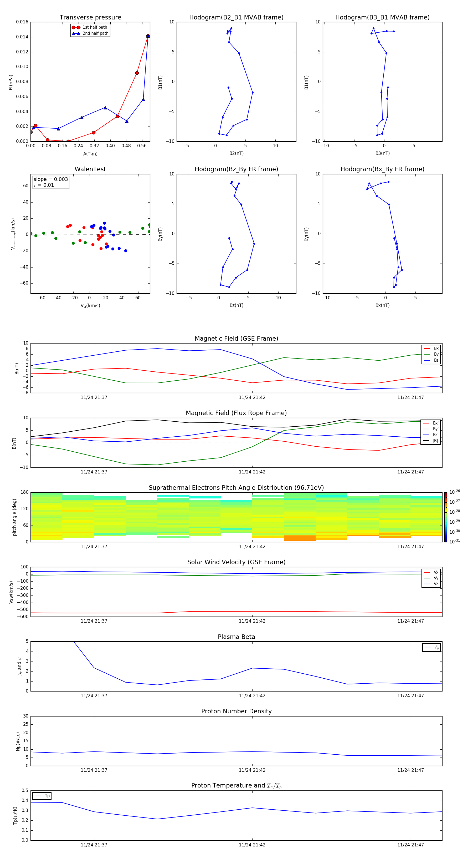Click 'Bz(nT)' axis label under hodogram
Screen dimensions: 473x868
pos(236,305)
